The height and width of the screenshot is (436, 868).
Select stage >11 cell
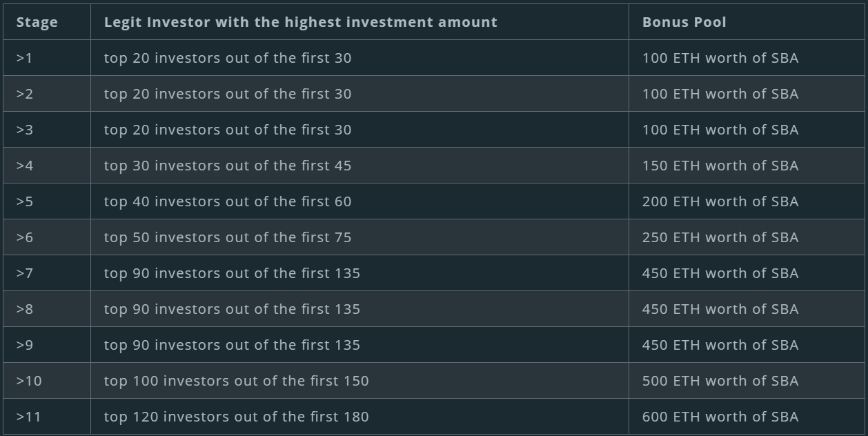pyautogui.click(x=46, y=417)
